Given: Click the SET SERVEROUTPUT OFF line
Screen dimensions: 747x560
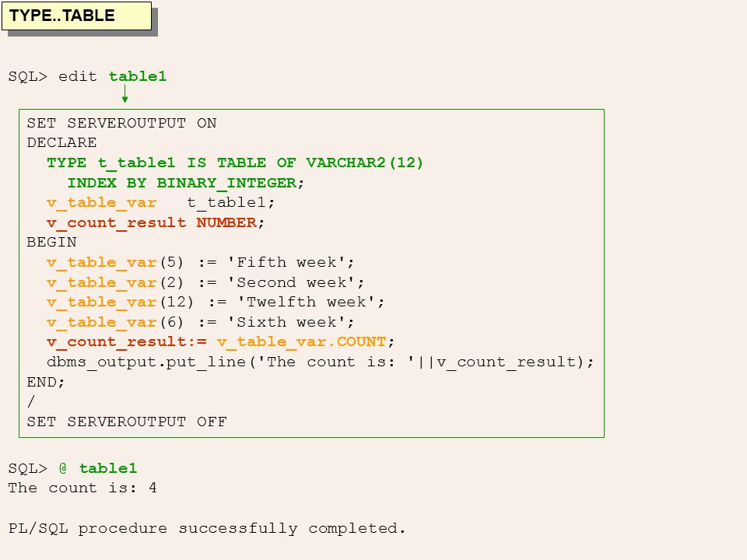Looking at the screenshot, I should pos(127,422).
